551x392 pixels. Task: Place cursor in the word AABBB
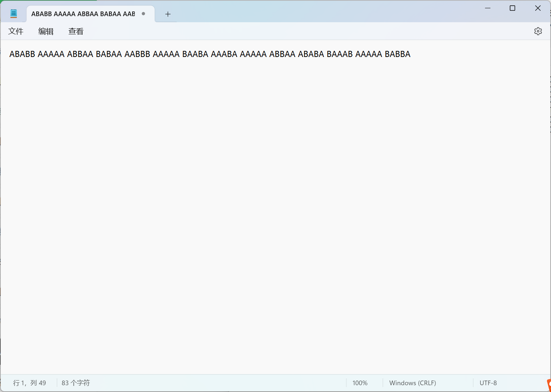click(137, 54)
